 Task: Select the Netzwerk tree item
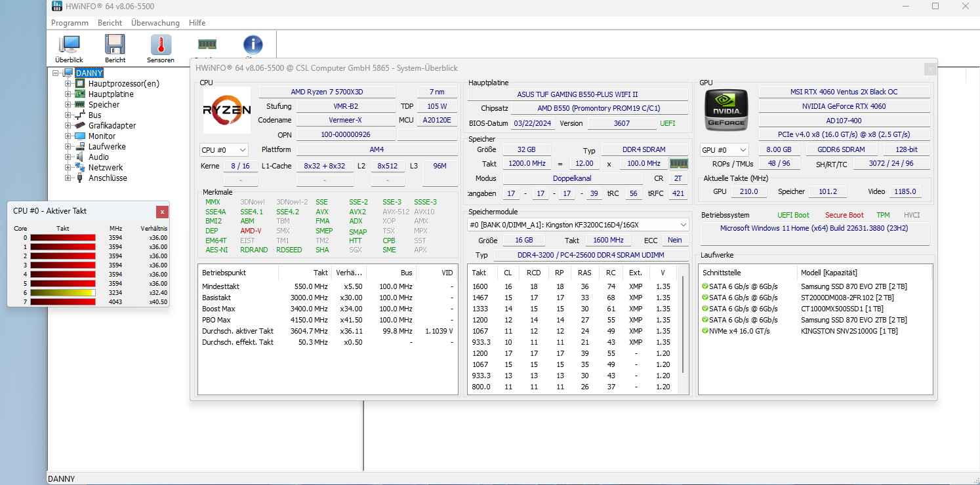click(x=106, y=168)
